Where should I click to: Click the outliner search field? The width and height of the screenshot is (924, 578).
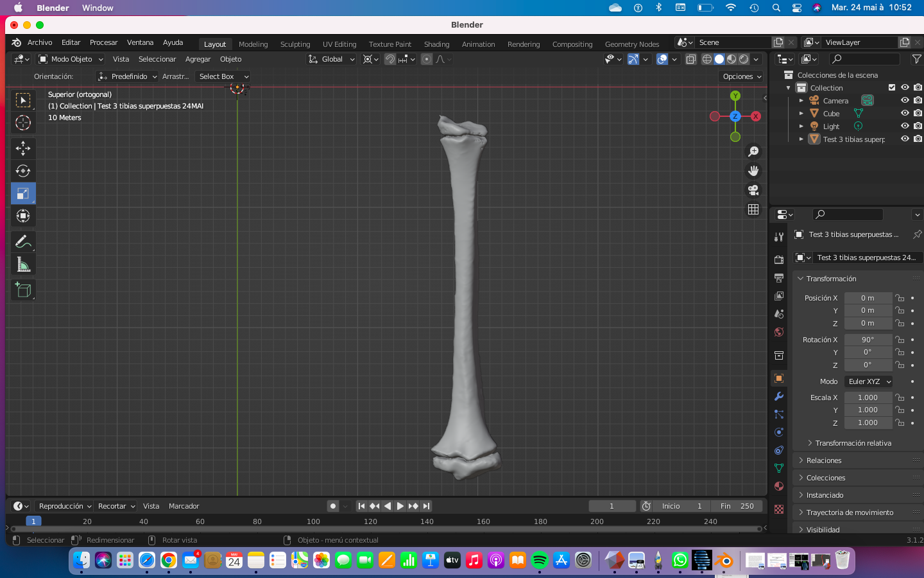coord(864,59)
